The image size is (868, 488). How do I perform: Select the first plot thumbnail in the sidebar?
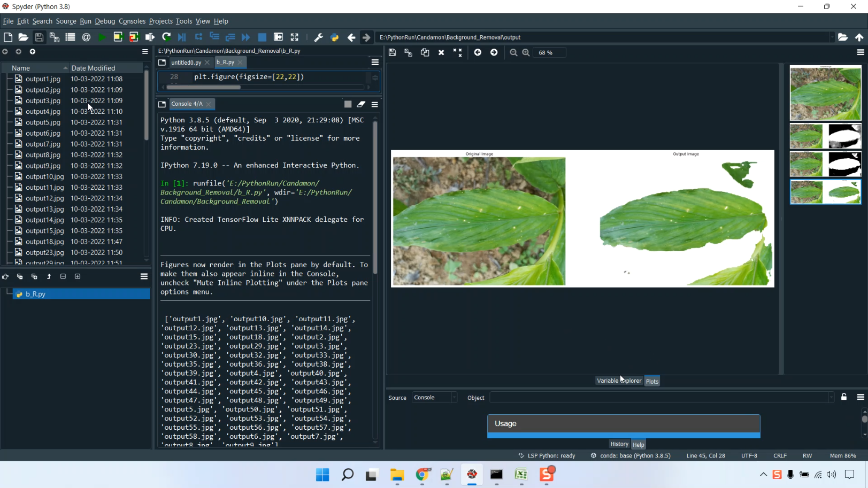tap(825, 93)
